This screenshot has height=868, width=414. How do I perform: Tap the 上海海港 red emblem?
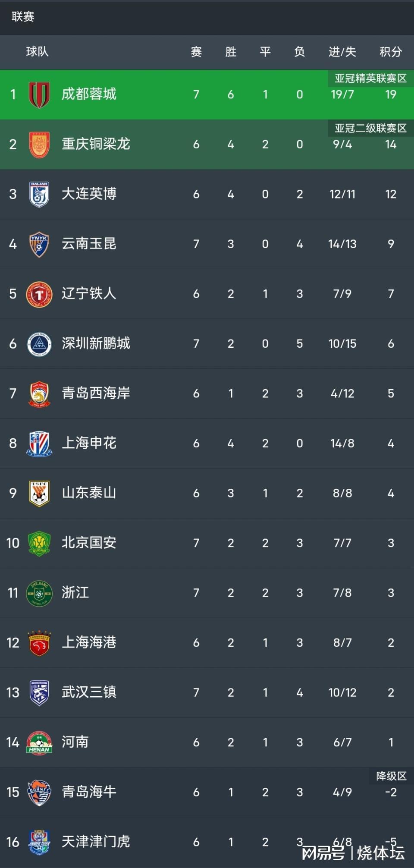(39, 643)
